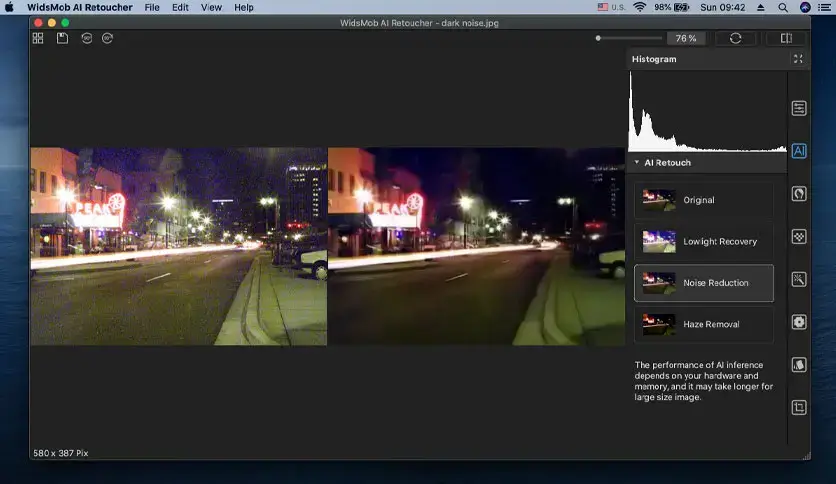Open the adjustment sliders panel
Image resolution: width=836 pixels, height=484 pixels.
(799, 108)
